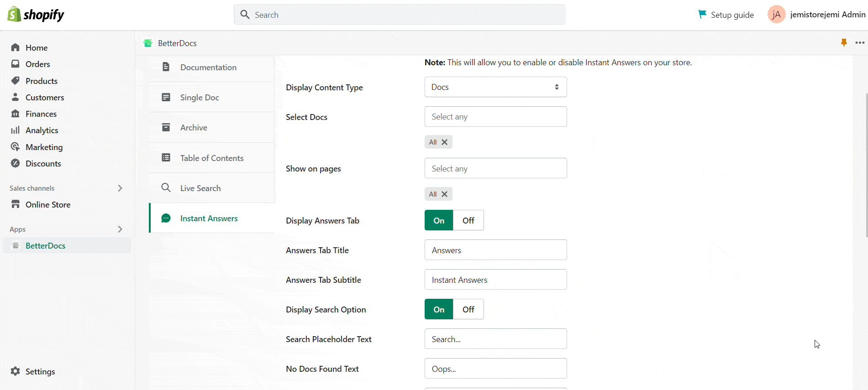This screenshot has width=868, height=390.
Task: Open Setup guide link
Action: click(x=732, y=15)
